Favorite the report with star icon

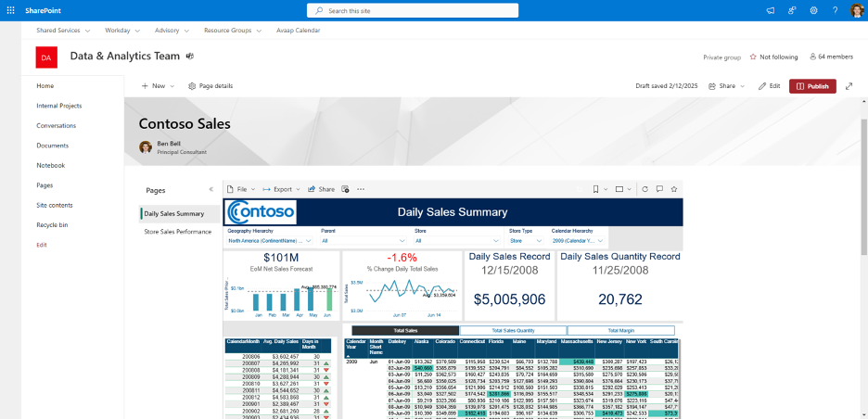673,189
